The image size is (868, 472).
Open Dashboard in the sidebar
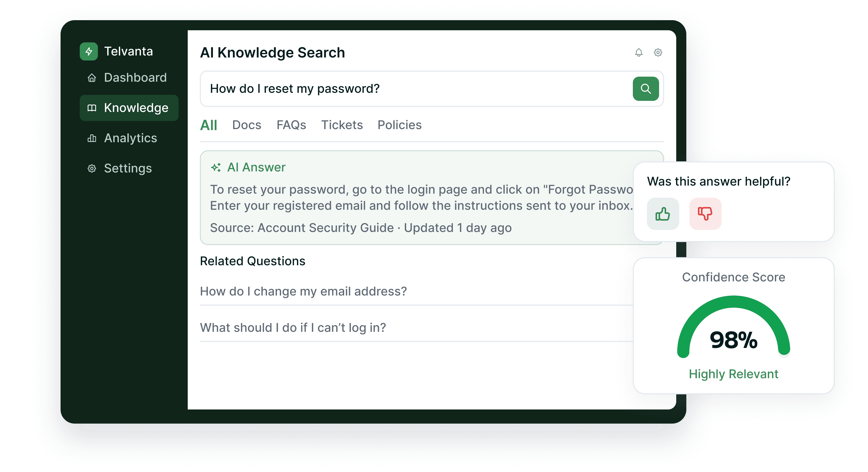pyautogui.click(x=129, y=78)
